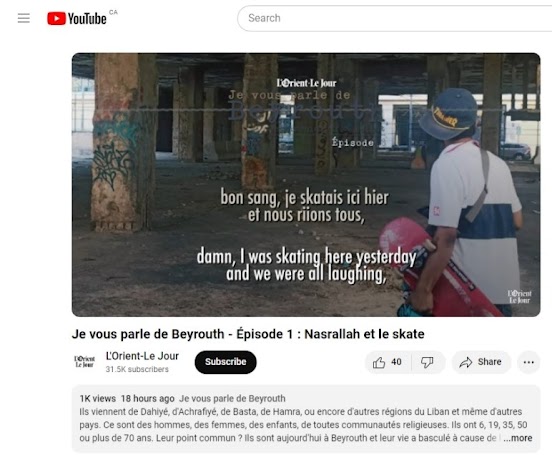This screenshot has width=552, height=455.
Task: Subscribe to L'Orient-Le Jour channel
Action: (x=225, y=362)
